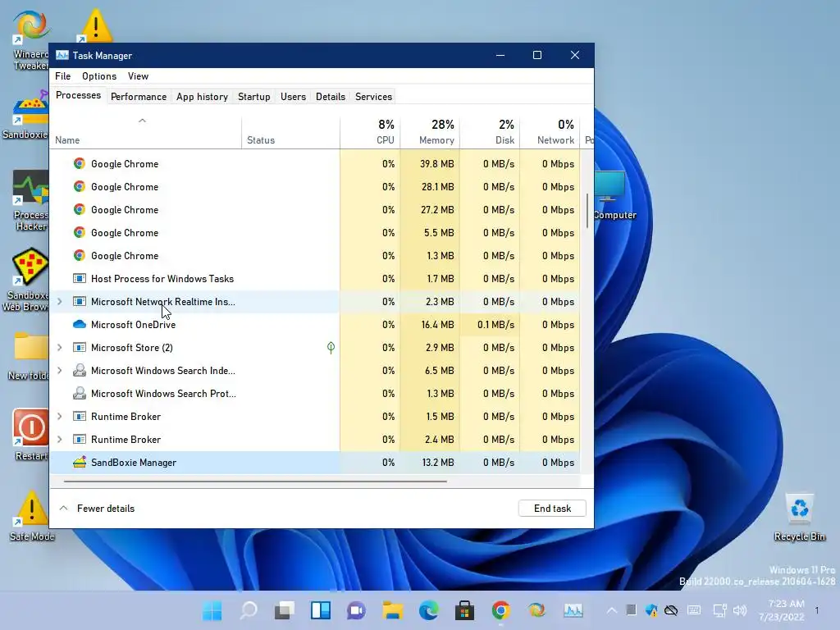Select the Microsoft OneDrive process row
Image resolution: width=840 pixels, height=630 pixels.
click(x=315, y=325)
